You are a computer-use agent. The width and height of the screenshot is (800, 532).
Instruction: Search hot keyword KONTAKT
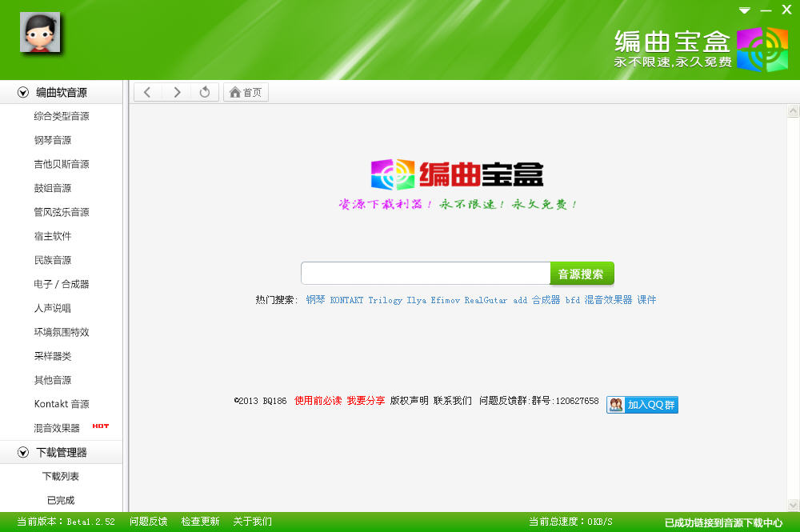pos(346,300)
